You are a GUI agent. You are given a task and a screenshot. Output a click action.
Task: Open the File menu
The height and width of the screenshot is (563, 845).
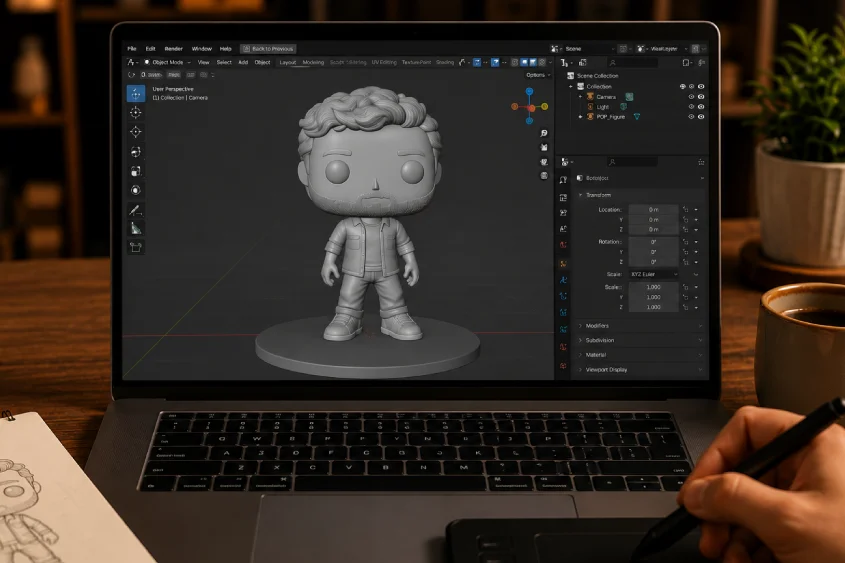click(x=132, y=48)
